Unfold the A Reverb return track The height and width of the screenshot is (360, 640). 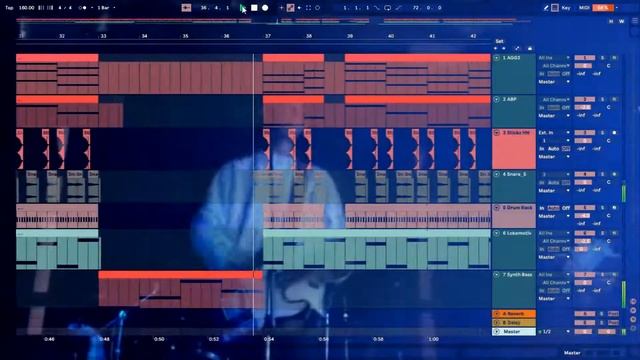pyautogui.click(x=497, y=314)
